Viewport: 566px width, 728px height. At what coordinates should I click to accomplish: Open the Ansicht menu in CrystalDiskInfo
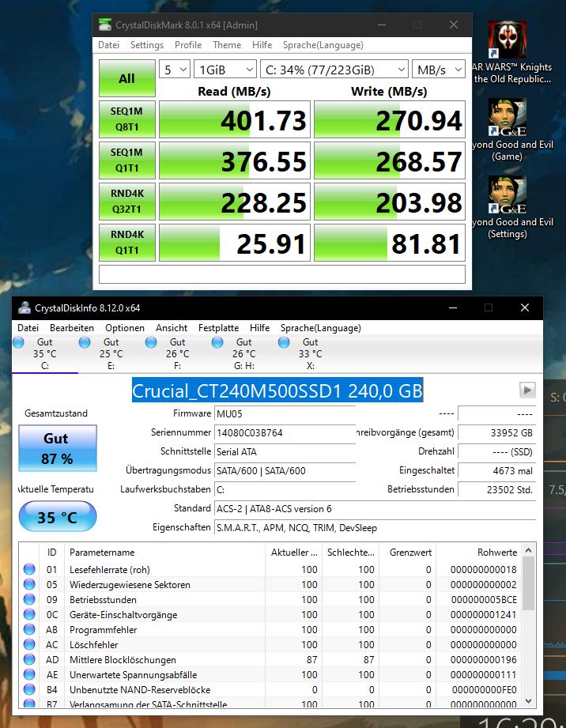172,328
